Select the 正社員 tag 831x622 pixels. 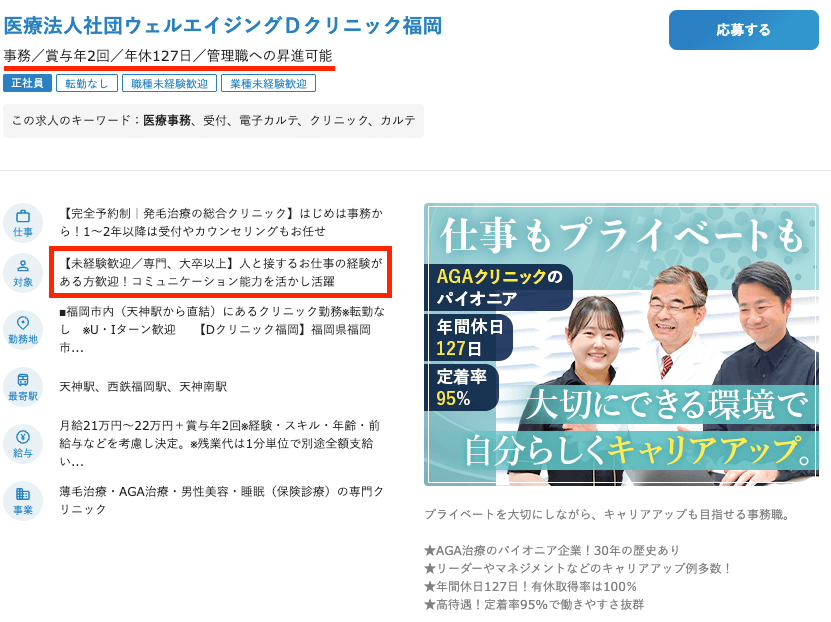click(28, 83)
